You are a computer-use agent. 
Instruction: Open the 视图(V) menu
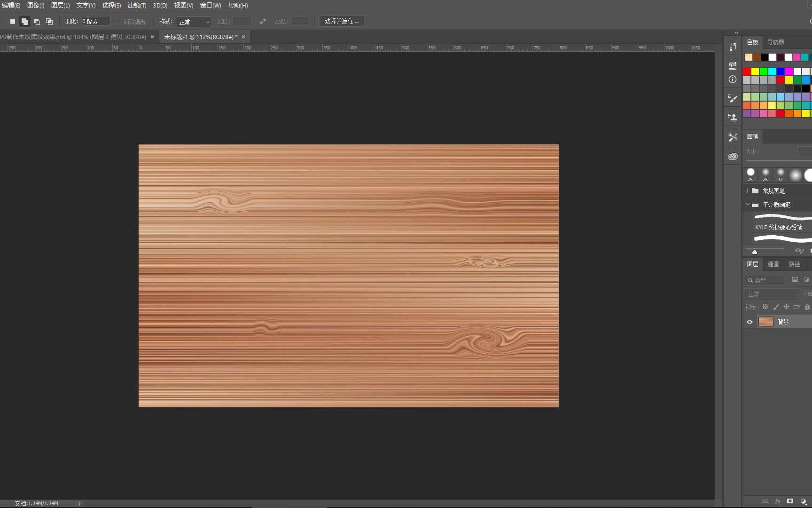[x=184, y=6]
